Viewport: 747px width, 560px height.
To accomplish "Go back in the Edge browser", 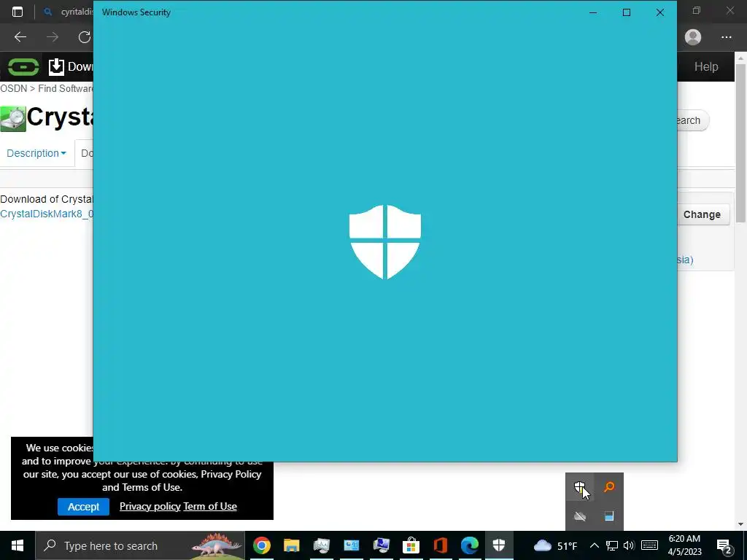I will (20, 37).
